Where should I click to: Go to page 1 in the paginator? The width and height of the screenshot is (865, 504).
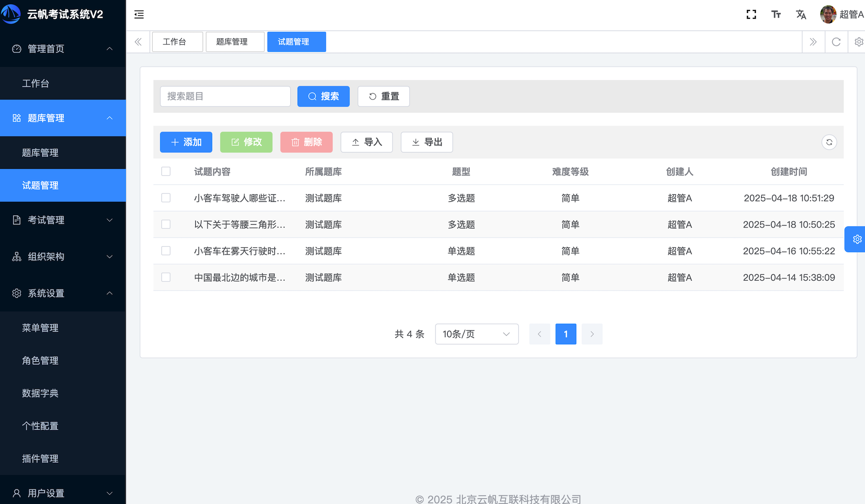[x=565, y=334]
